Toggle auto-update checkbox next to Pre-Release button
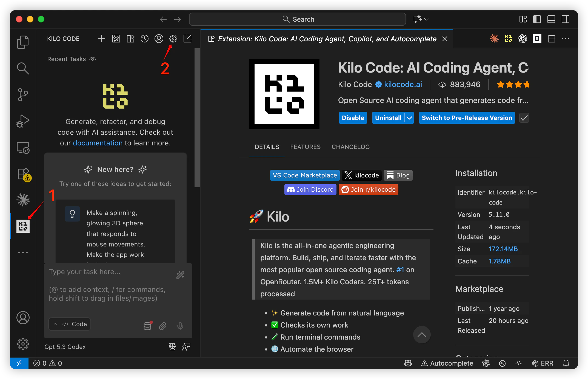The width and height of the screenshot is (588, 379). point(524,118)
